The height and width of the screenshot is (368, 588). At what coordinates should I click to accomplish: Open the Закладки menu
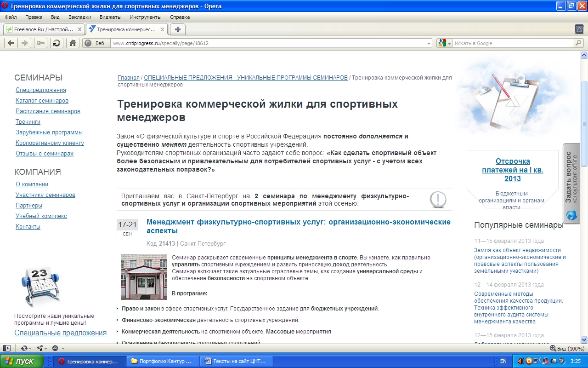pyautogui.click(x=79, y=17)
